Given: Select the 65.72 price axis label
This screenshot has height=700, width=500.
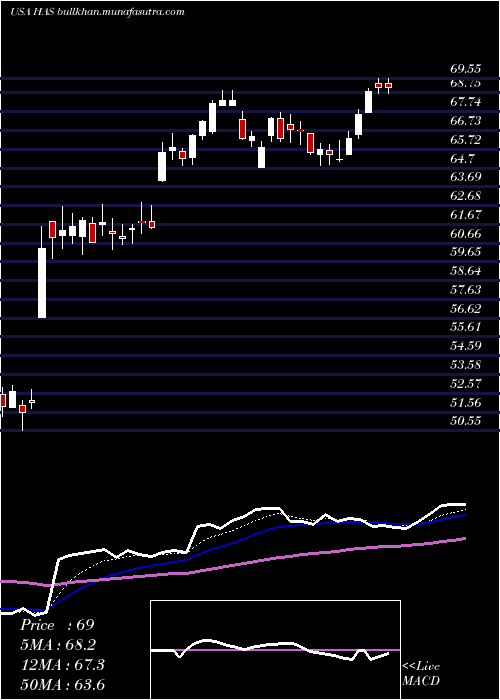Looking at the screenshot, I should point(466,139).
